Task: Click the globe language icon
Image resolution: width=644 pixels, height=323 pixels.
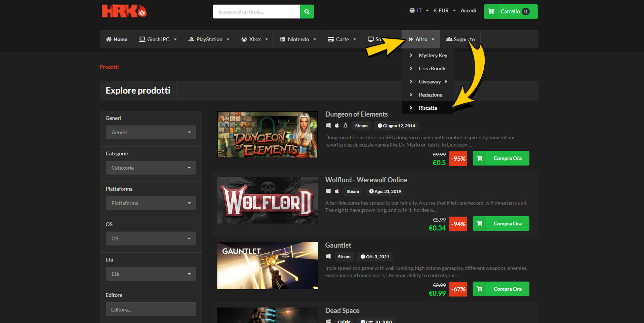Action: pyautogui.click(x=412, y=10)
